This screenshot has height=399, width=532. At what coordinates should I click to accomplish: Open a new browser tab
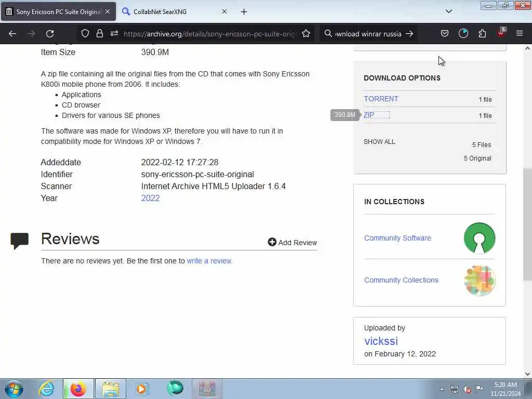point(244,12)
